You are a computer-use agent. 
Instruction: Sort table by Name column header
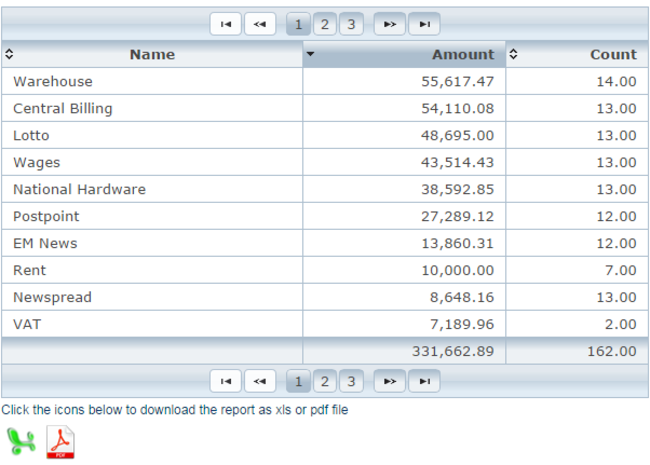pyautogui.click(x=152, y=54)
